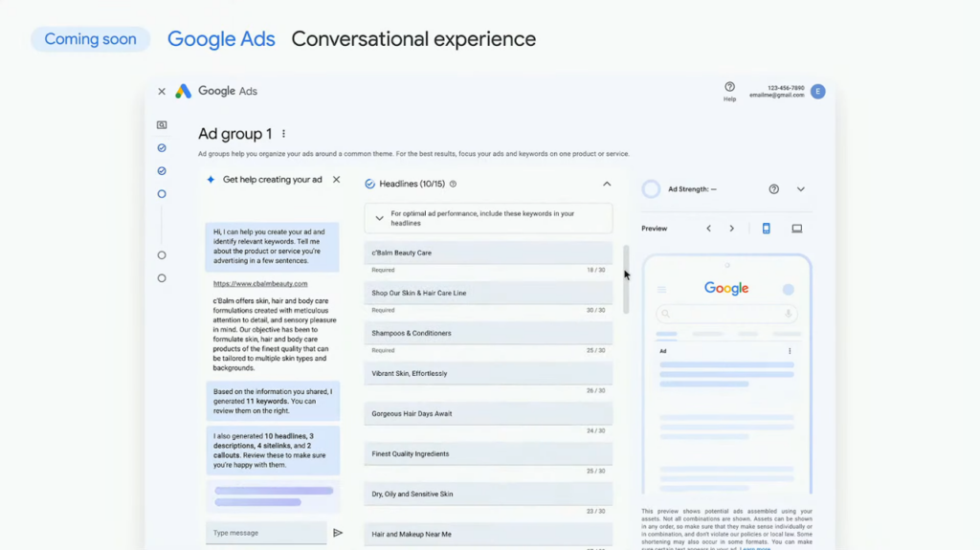Image resolution: width=980 pixels, height=550 pixels.
Task: Edit the Gorgeous Hair Days Await headline
Action: (x=488, y=414)
